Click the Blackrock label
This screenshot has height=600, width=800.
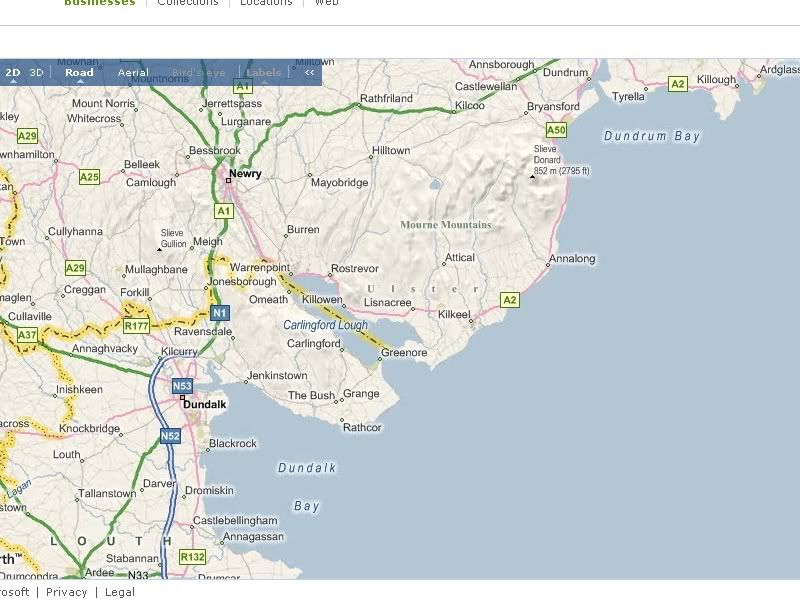coord(233,443)
